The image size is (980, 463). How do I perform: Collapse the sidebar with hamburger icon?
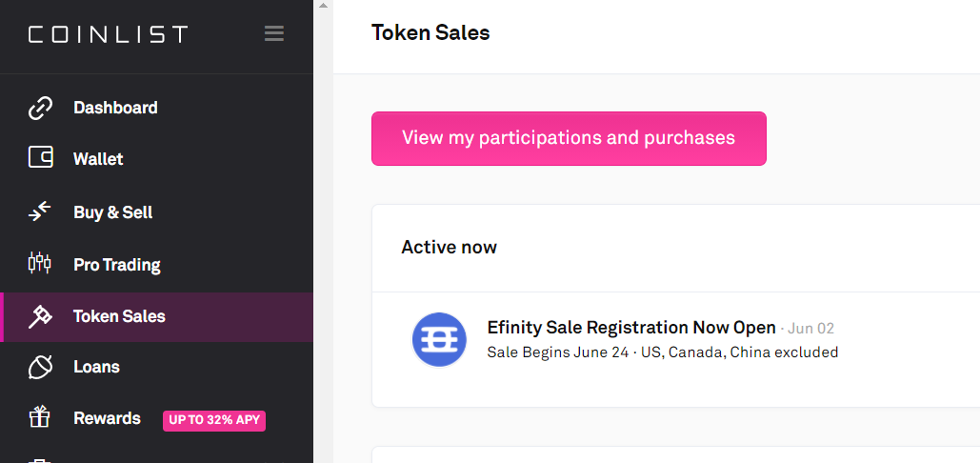pos(274,34)
